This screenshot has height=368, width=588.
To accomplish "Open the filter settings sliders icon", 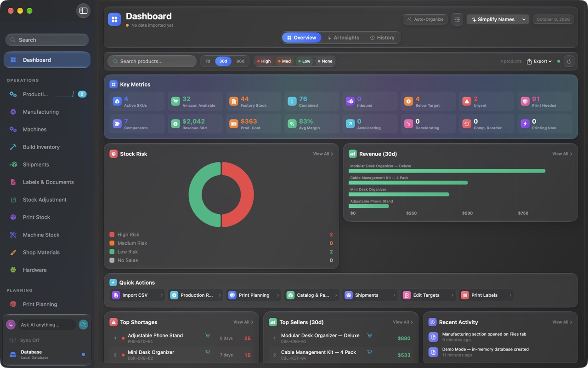I will pos(457,19).
